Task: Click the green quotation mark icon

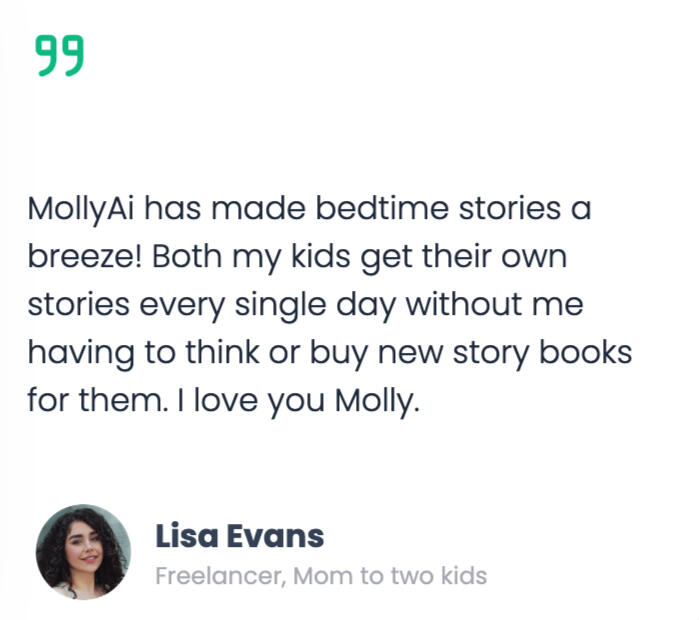Action: point(60,55)
